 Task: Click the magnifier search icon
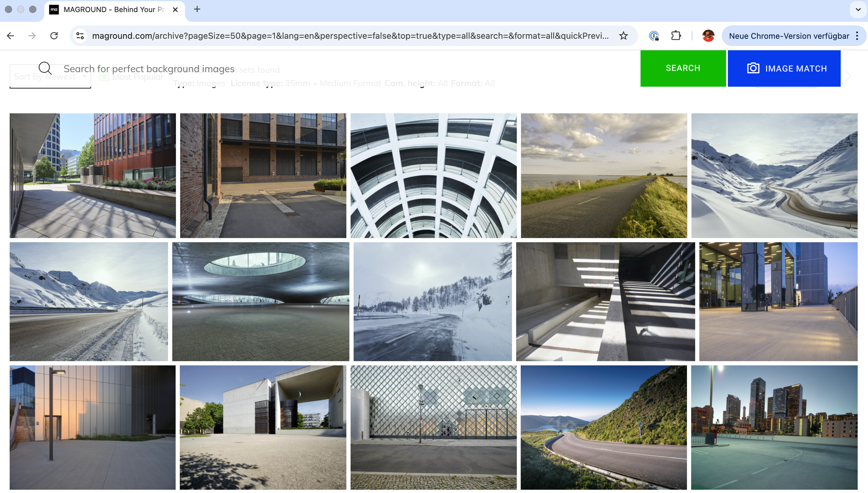pyautogui.click(x=45, y=68)
